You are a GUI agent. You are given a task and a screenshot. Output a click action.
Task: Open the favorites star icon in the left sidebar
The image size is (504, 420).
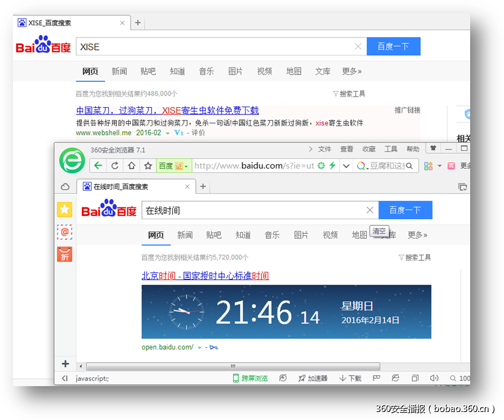[x=65, y=209]
